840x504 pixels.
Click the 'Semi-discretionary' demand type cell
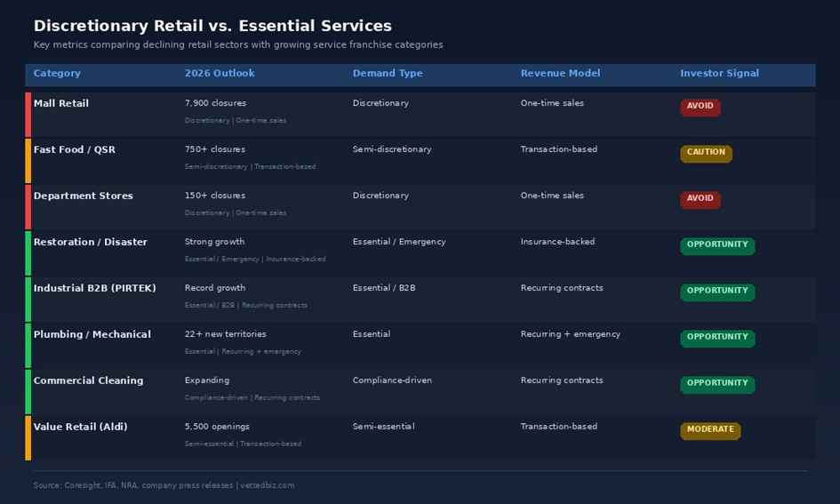tap(392, 149)
